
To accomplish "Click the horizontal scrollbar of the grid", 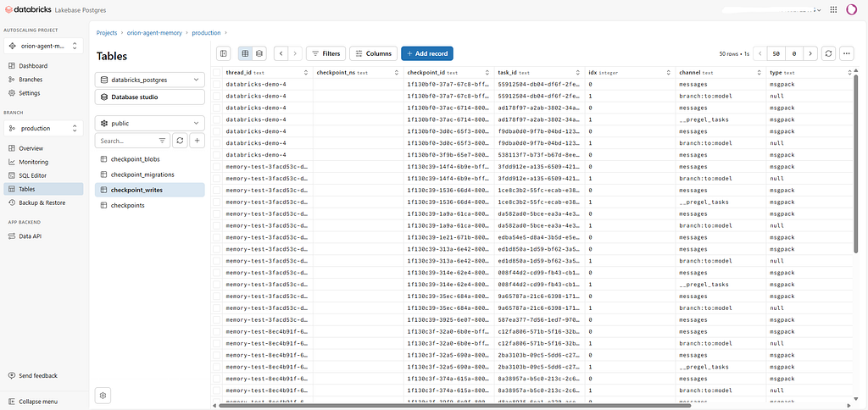I will click(x=455, y=406).
